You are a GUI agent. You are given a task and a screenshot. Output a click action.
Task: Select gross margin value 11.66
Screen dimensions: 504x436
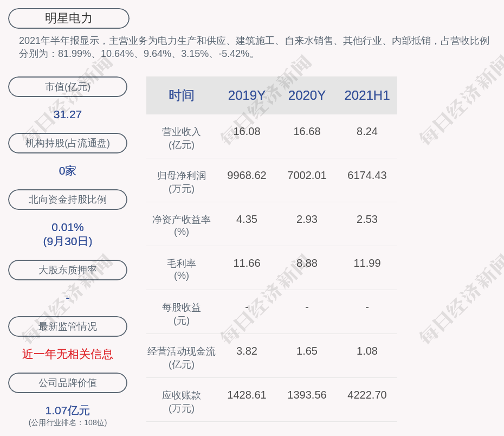(247, 264)
